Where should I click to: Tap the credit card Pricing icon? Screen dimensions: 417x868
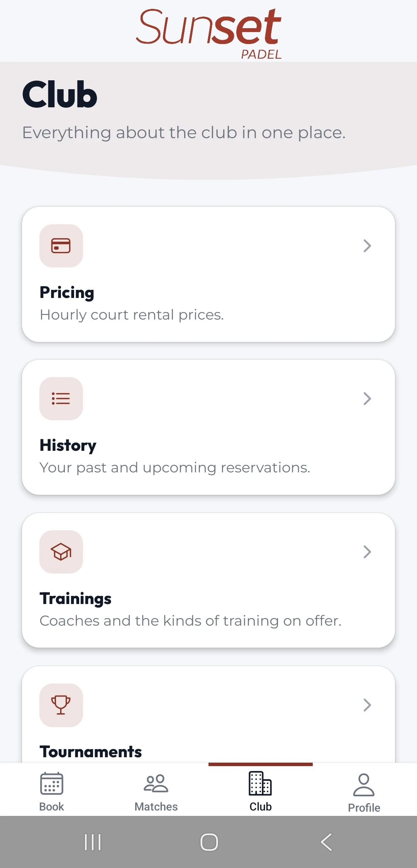click(61, 246)
